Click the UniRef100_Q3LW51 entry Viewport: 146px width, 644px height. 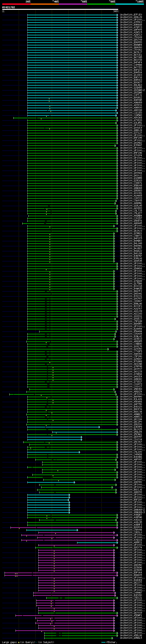pyautogui.click(x=131, y=123)
